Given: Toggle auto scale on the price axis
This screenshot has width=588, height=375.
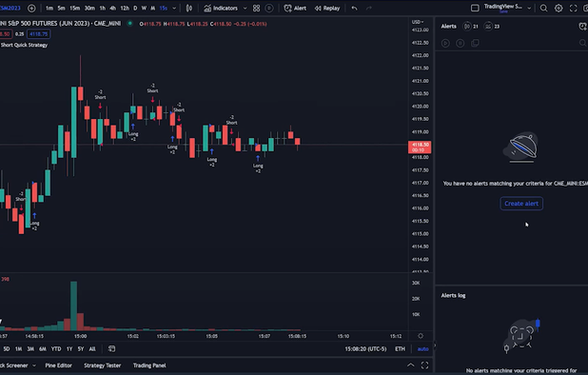Looking at the screenshot, I should 423,349.
